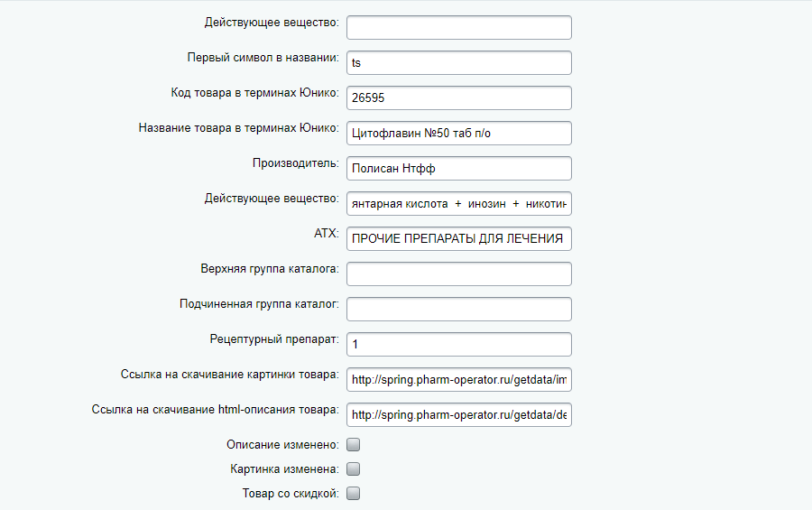
Task: Click the Товар со скидкой: label
Action: coord(291,494)
